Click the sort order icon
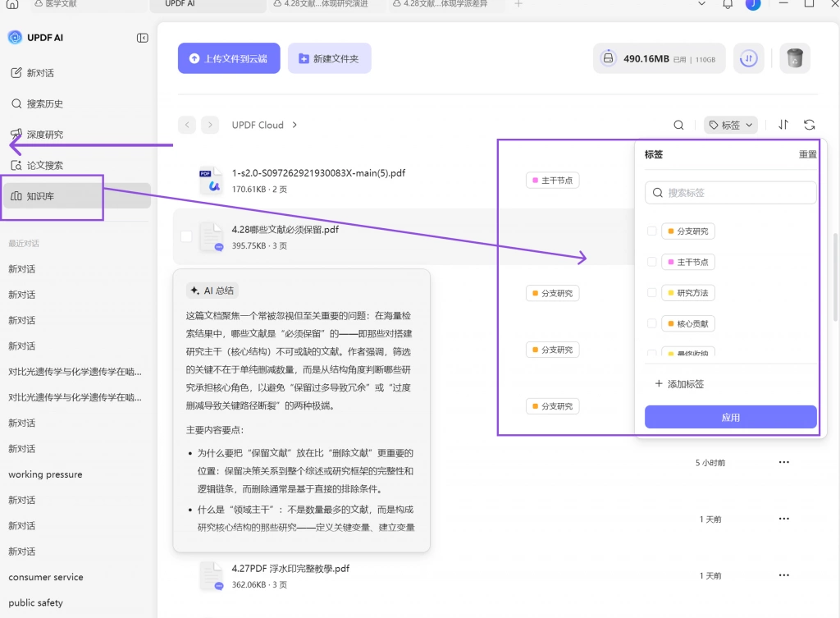Image resolution: width=840 pixels, height=618 pixels. [783, 125]
